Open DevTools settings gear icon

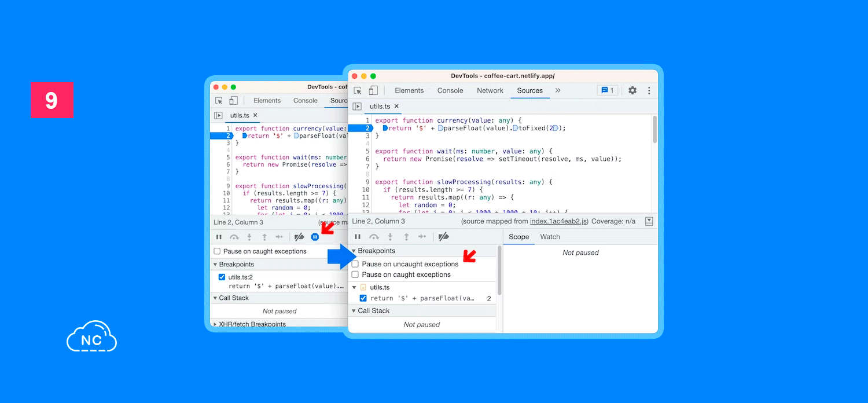(632, 90)
